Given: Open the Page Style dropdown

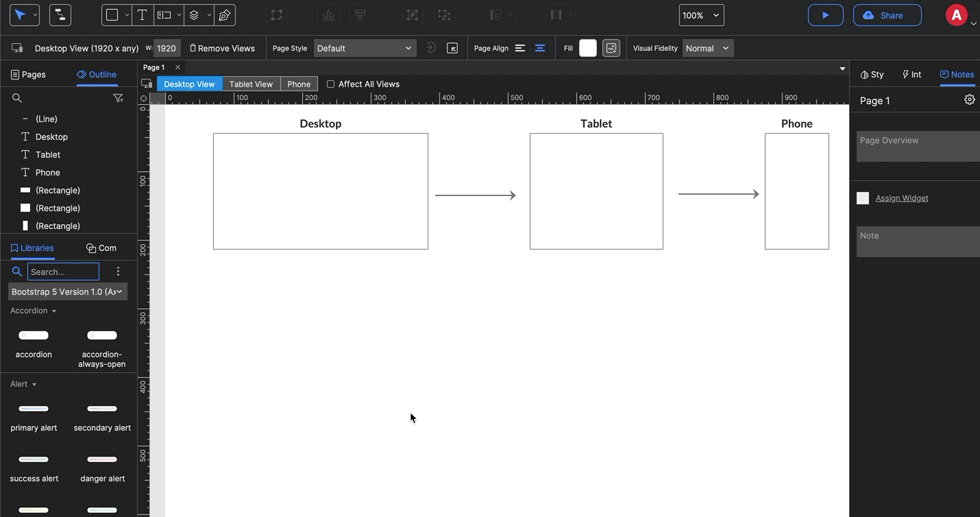Looking at the screenshot, I should click(x=365, y=48).
